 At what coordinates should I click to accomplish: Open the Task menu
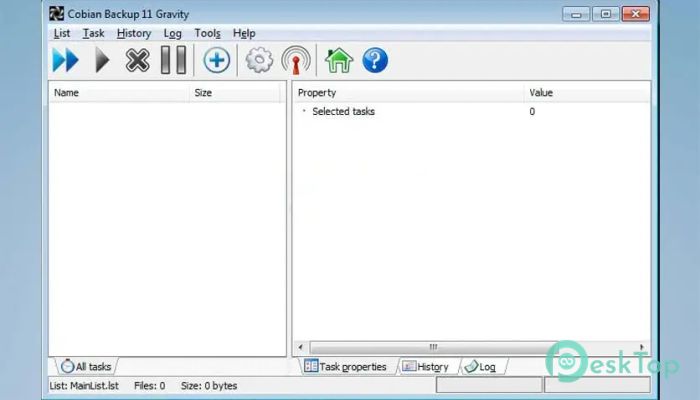[x=93, y=33]
